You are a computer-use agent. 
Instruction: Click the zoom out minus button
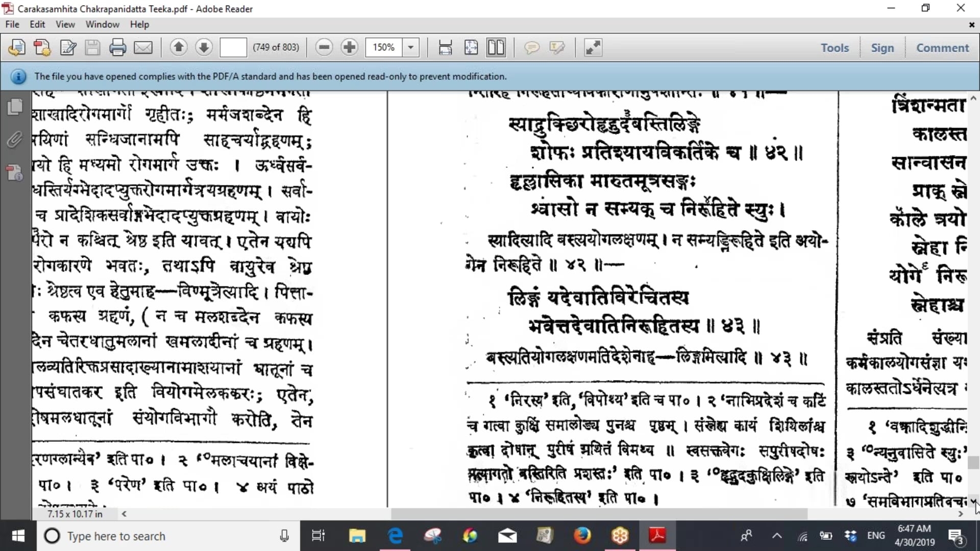pos(324,47)
